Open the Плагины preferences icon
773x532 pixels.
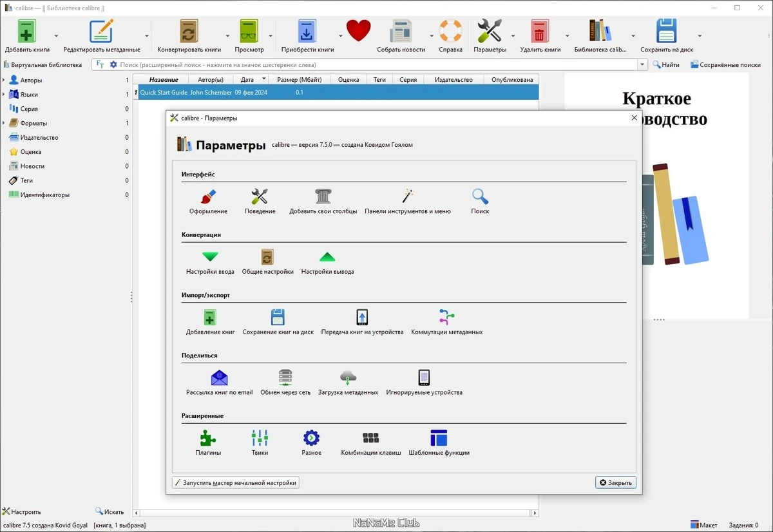click(x=208, y=443)
